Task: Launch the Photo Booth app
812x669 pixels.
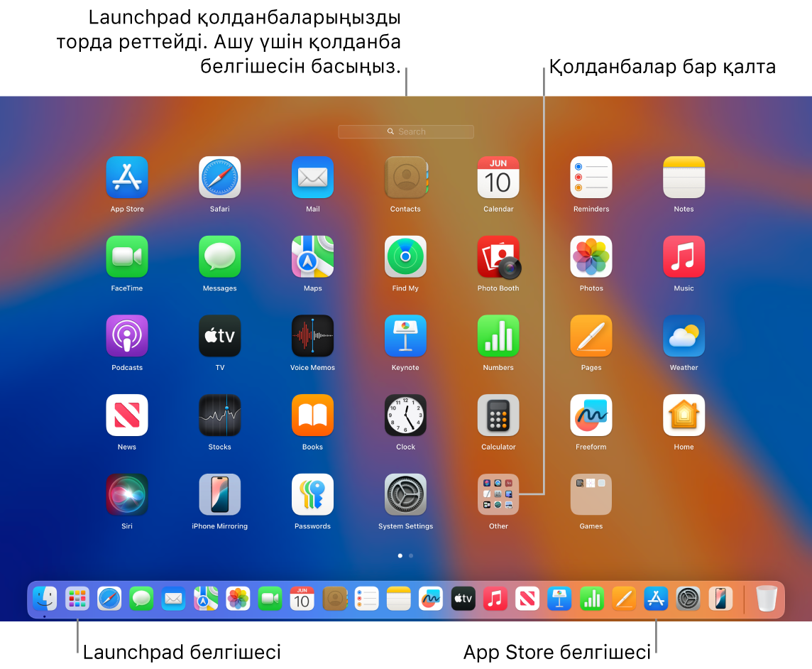Action: pos(498,256)
